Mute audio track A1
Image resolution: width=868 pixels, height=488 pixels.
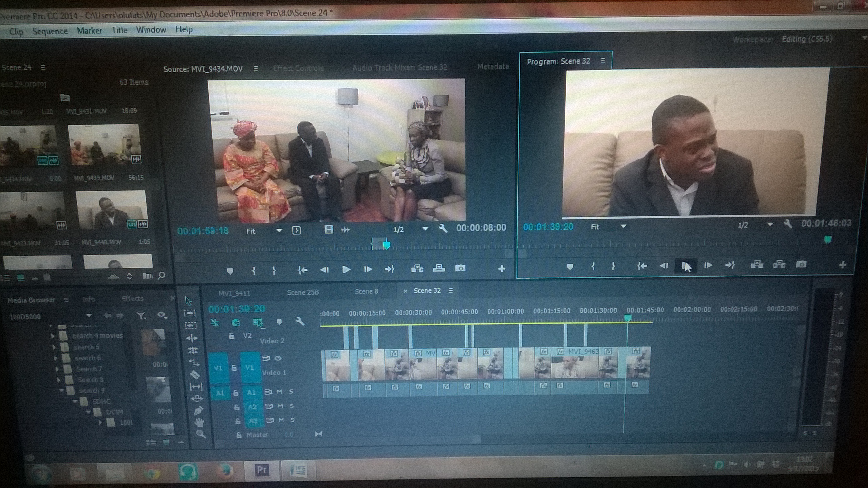[279, 392]
